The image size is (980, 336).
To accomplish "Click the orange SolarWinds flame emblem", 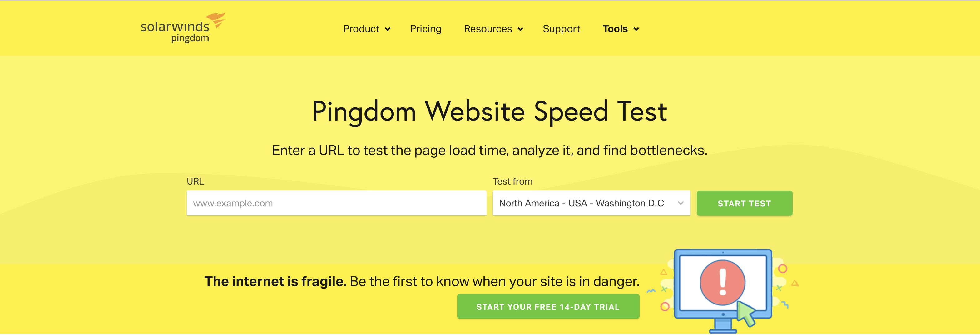I will click(217, 20).
